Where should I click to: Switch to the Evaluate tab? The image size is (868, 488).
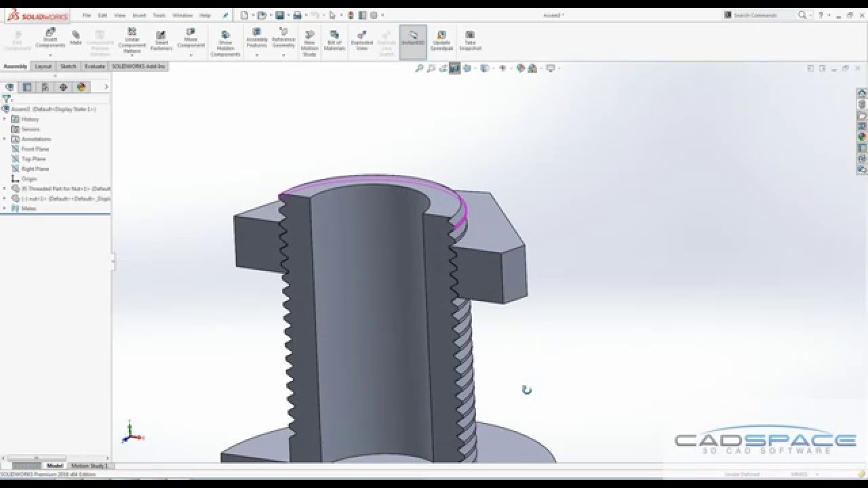pos(95,66)
